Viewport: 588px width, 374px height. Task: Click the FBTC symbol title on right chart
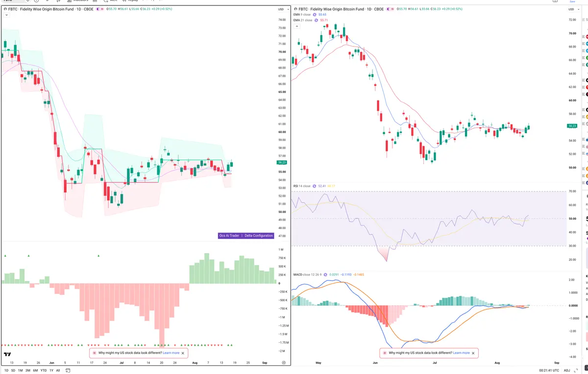point(341,9)
